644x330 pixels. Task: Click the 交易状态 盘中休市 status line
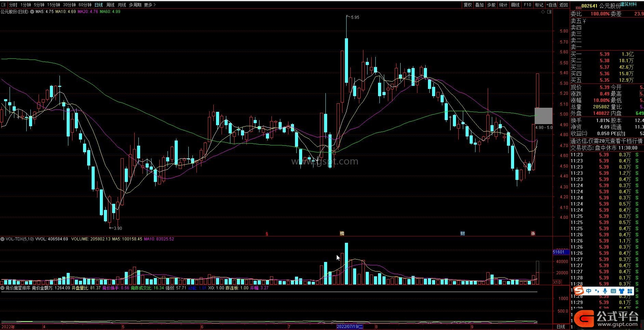tap(604, 148)
